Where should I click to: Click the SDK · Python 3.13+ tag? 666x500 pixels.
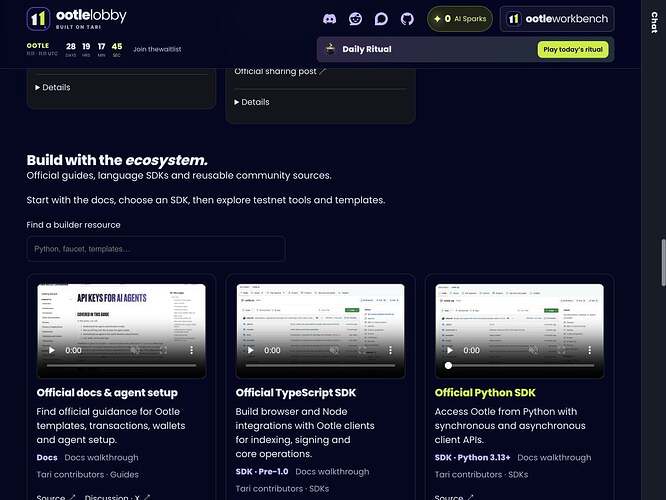click(472, 458)
